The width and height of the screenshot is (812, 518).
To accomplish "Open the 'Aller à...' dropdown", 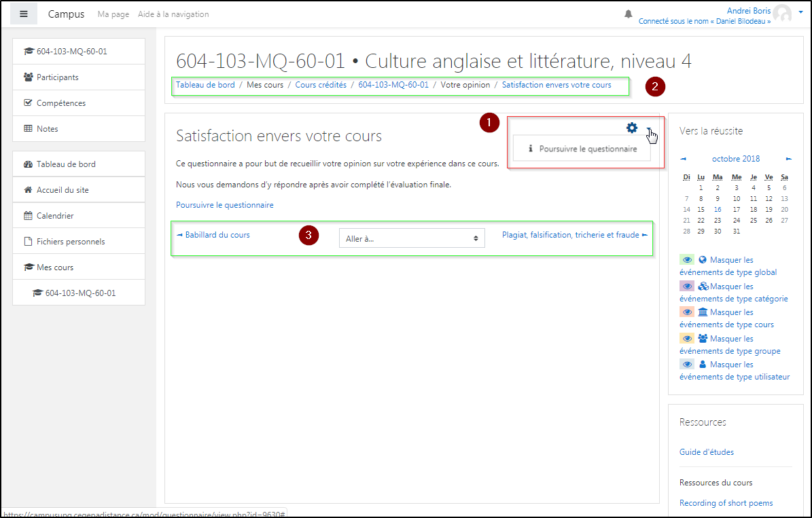I will click(x=412, y=238).
